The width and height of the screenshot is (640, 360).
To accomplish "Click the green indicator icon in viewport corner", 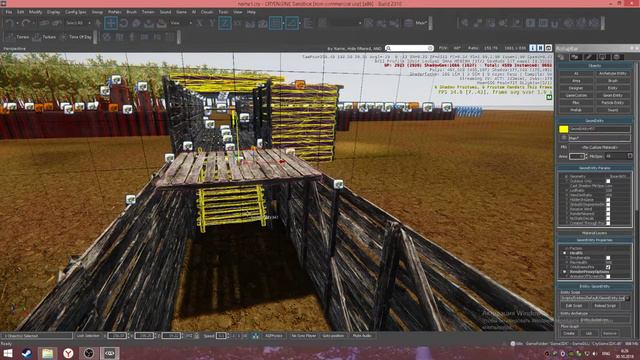I will (x=549, y=97).
